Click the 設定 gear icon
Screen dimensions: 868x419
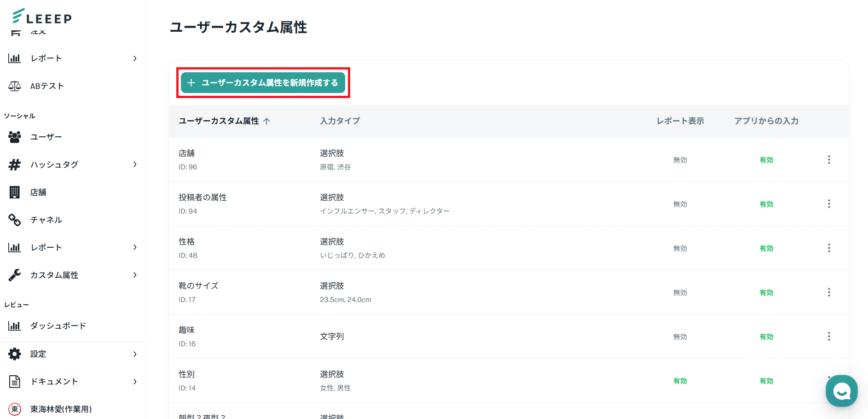pos(15,354)
